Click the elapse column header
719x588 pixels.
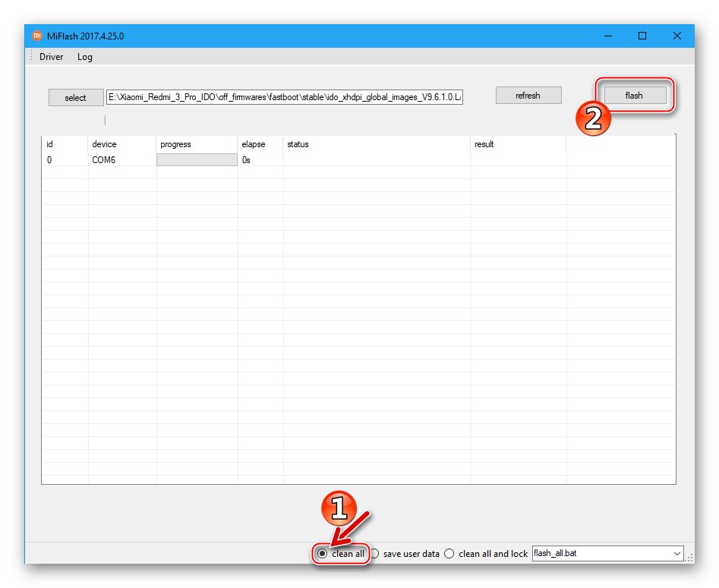coord(260,144)
